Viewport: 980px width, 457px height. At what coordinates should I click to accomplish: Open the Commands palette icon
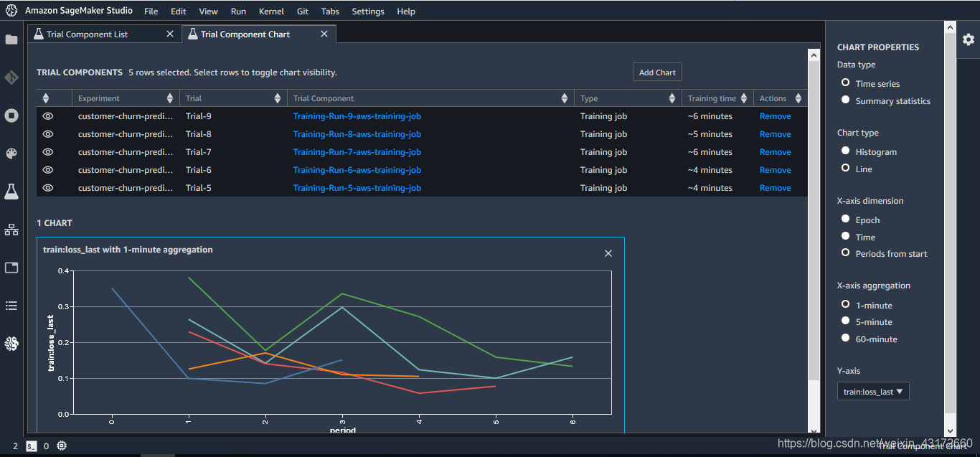(x=11, y=154)
